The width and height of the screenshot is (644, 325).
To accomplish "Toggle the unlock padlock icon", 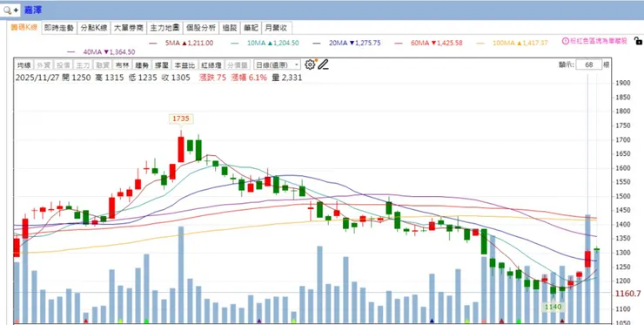I will 638,41.
